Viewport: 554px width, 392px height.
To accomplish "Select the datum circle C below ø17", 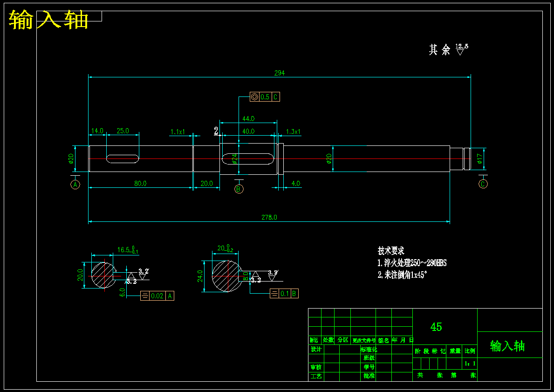I will coord(483,184).
